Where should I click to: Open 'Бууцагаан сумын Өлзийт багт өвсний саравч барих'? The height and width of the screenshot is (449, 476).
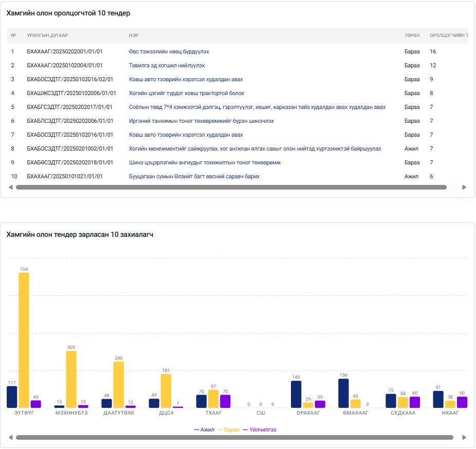(x=194, y=177)
